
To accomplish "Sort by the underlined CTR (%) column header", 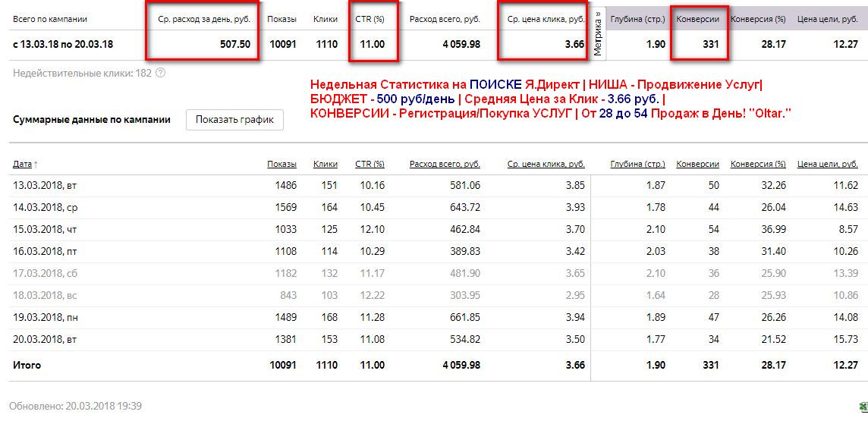I will click(370, 165).
